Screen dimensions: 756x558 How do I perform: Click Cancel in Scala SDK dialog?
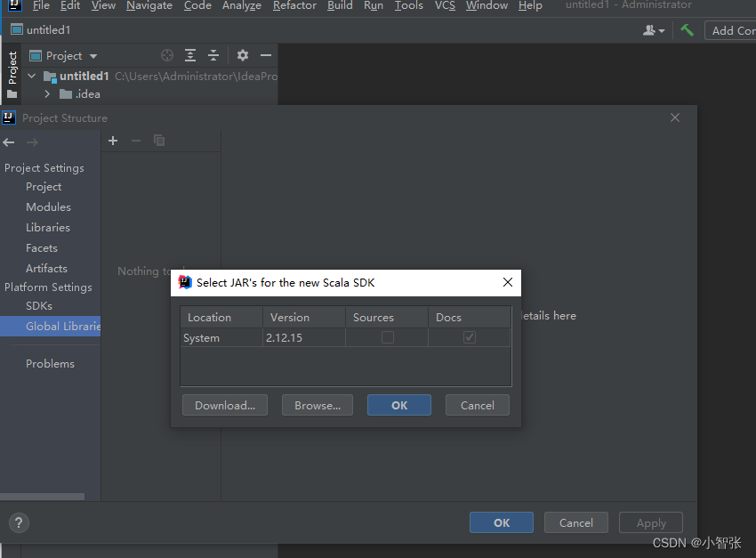pos(478,405)
